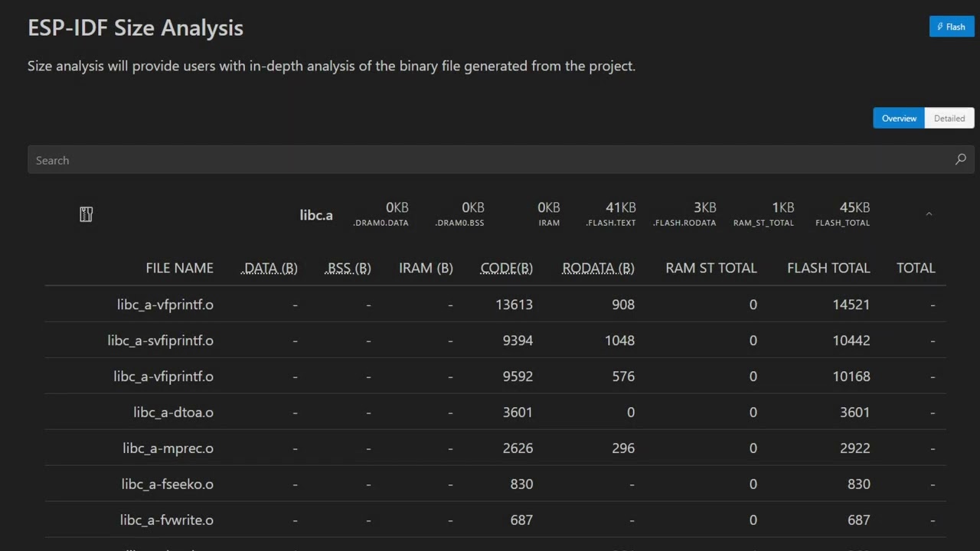Switch to the Overview view
Image resolution: width=980 pixels, height=551 pixels.
point(899,118)
